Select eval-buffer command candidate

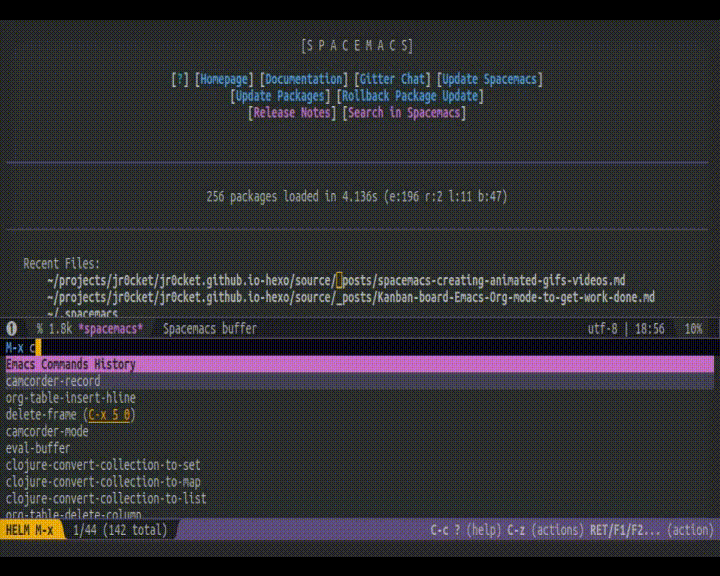point(38,448)
